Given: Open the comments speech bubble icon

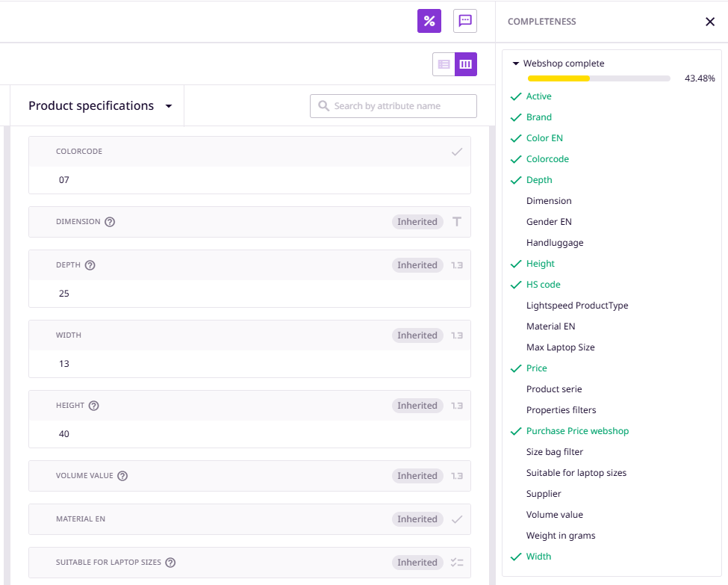Looking at the screenshot, I should [465, 21].
